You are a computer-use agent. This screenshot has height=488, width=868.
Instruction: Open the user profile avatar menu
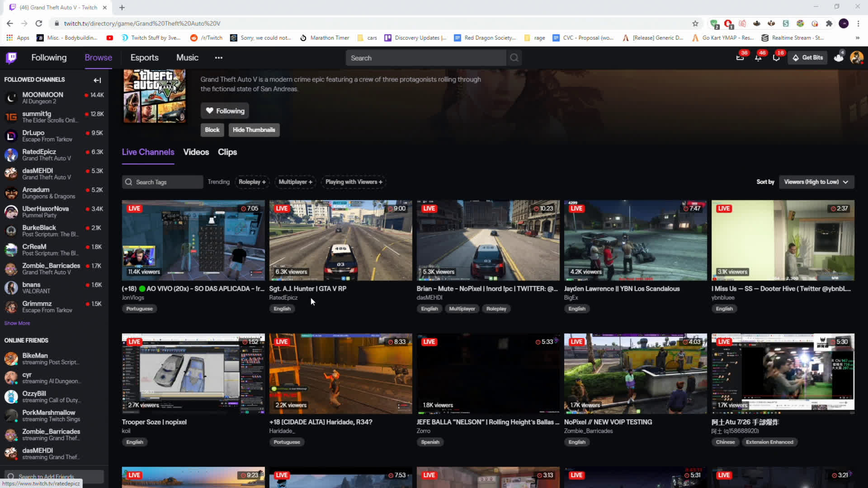point(857,57)
